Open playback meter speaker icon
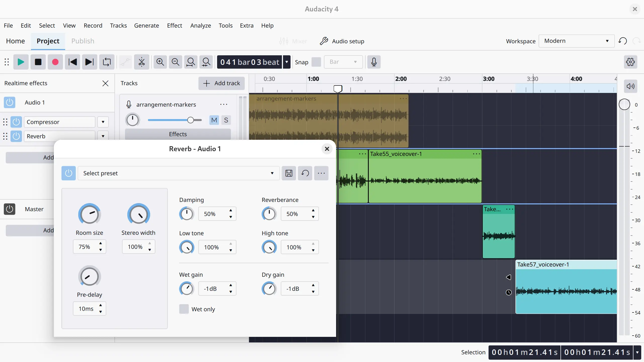Image resolution: width=644 pixels, height=362 pixels. (x=630, y=86)
